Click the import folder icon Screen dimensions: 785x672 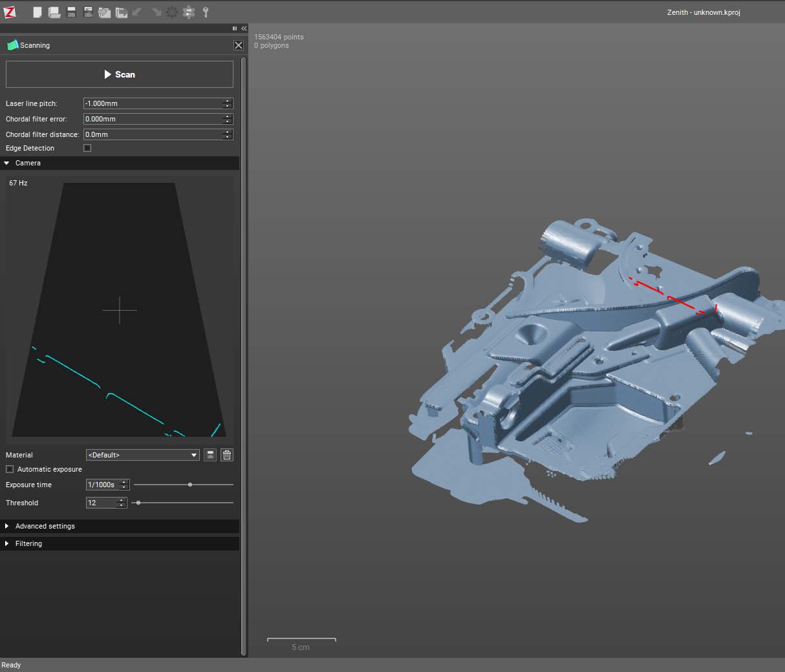click(104, 12)
